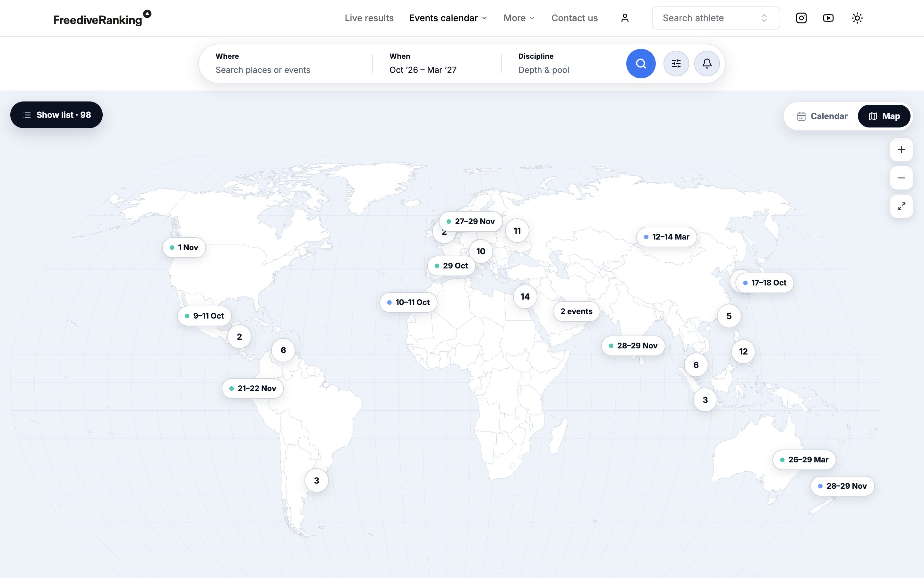Image resolution: width=924 pixels, height=578 pixels.
Task: Click Show list · 98 button
Action: [x=56, y=115]
